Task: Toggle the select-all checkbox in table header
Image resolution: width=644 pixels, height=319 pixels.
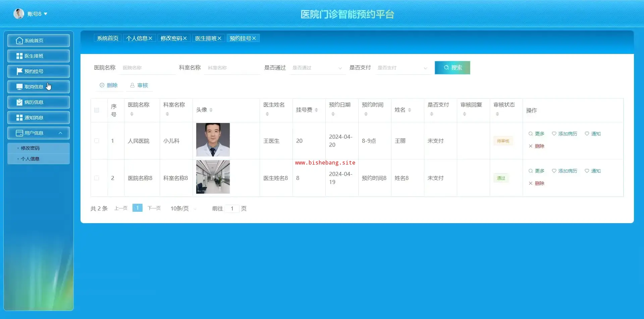Action: 97,110
